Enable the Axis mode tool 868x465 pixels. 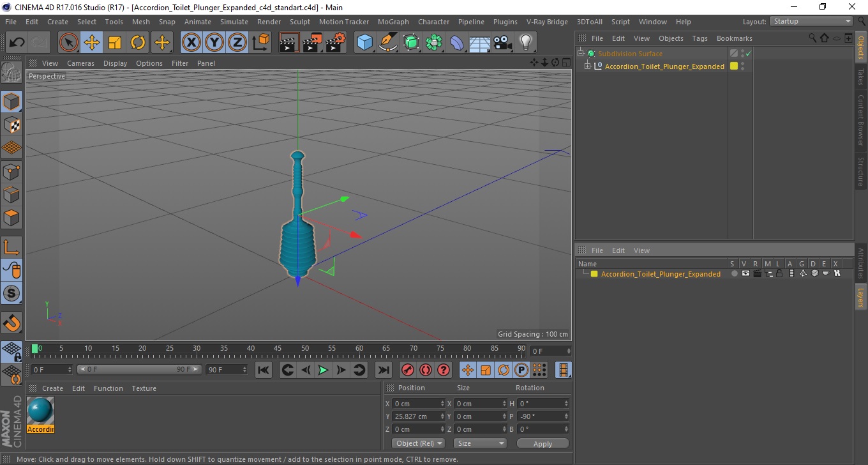(x=12, y=247)
